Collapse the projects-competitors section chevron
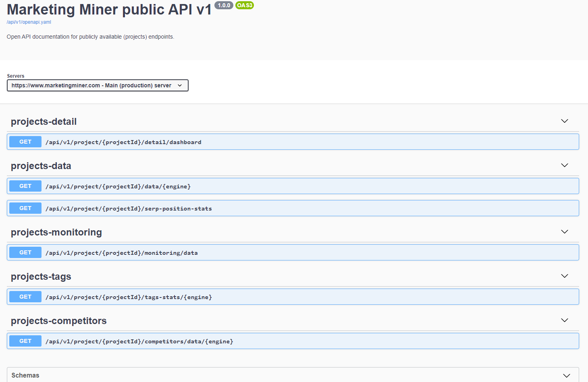 click(x=565, y=320)
